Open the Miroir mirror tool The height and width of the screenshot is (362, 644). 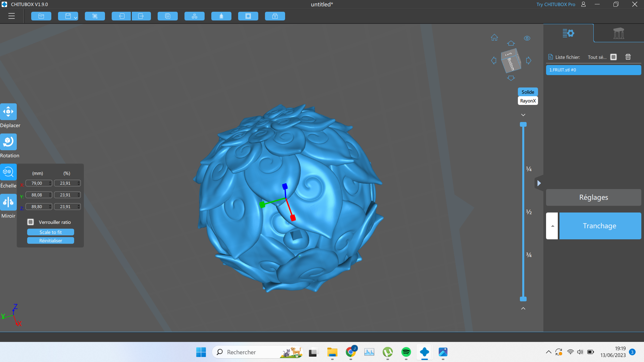point(8,202)
